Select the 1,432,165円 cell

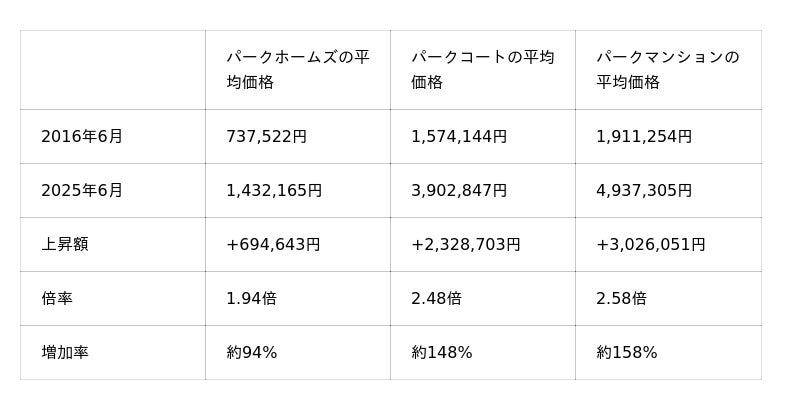click(274, 191)
